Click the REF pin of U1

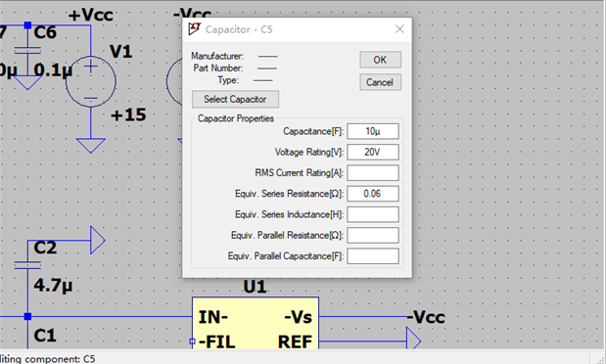pyautogui.click(x=295, y=341)
